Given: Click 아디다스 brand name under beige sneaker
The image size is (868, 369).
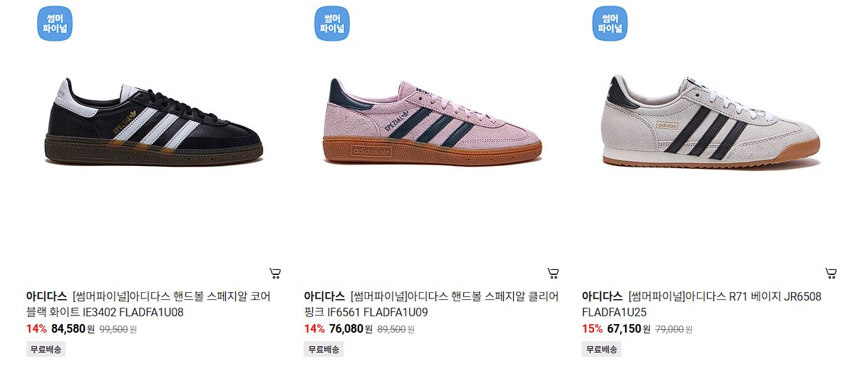Looking at the screenshot, I should pyautogui.click(x=602, y=296).
